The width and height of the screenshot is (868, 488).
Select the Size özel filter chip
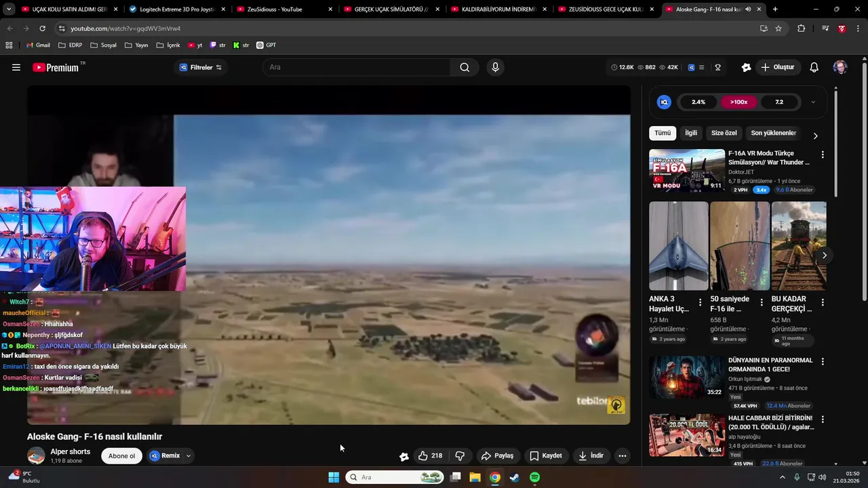pos(724,133)
